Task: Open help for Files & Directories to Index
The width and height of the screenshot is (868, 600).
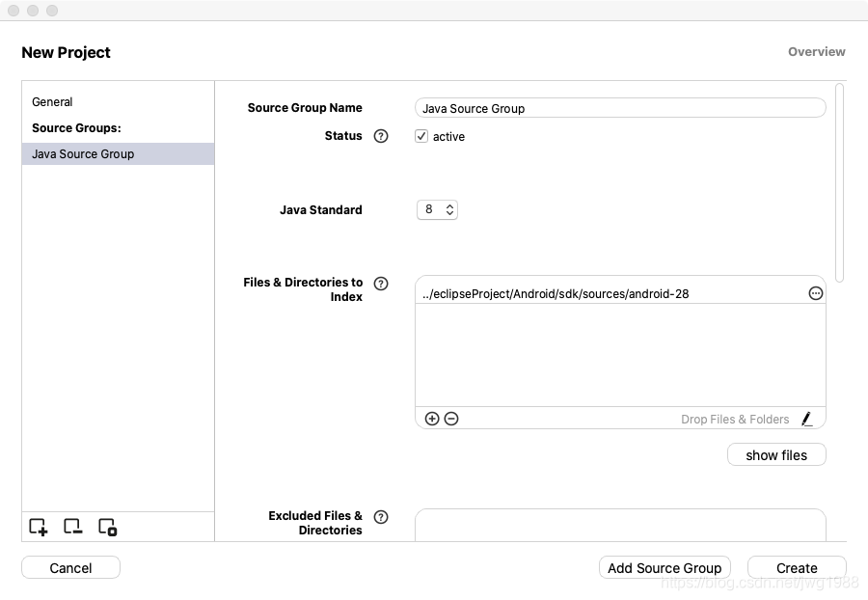Action: coord(381,284)
